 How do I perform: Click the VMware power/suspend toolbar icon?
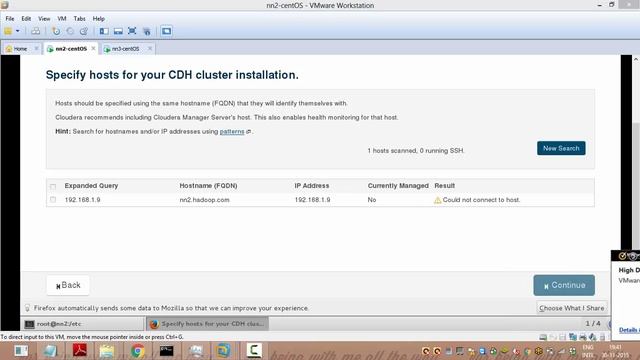[8, 31]
